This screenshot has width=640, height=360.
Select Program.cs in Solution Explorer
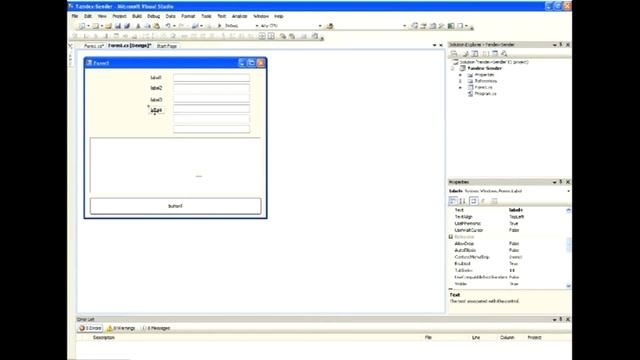485,94
